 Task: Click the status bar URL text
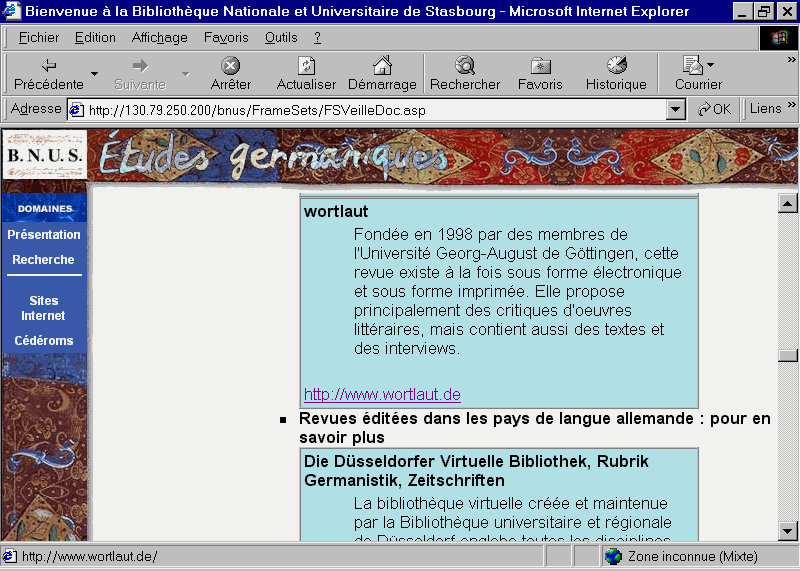pos(90,556)
